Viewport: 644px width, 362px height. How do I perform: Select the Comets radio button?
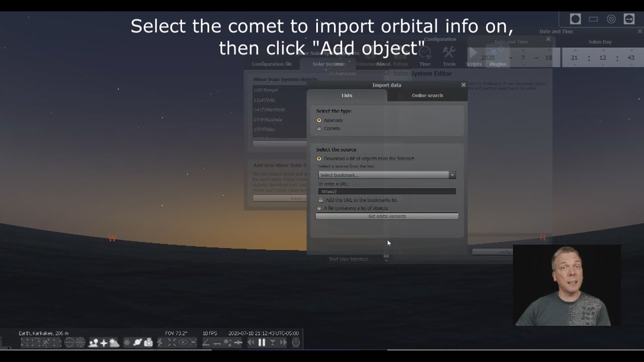(319, 128)
